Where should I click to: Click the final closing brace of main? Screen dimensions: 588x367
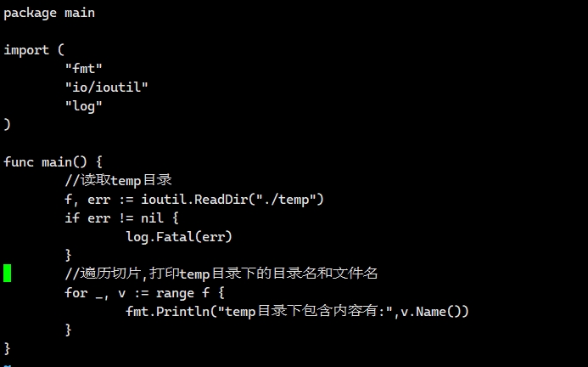point(8,348)
